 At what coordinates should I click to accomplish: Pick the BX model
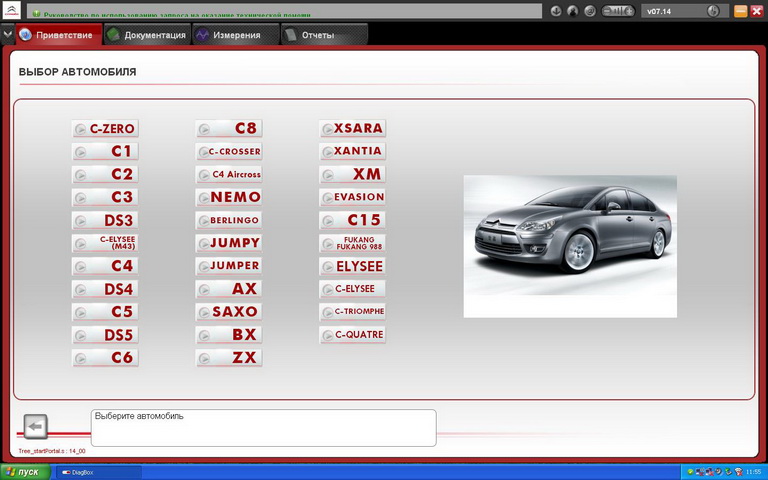click(229, 335)
